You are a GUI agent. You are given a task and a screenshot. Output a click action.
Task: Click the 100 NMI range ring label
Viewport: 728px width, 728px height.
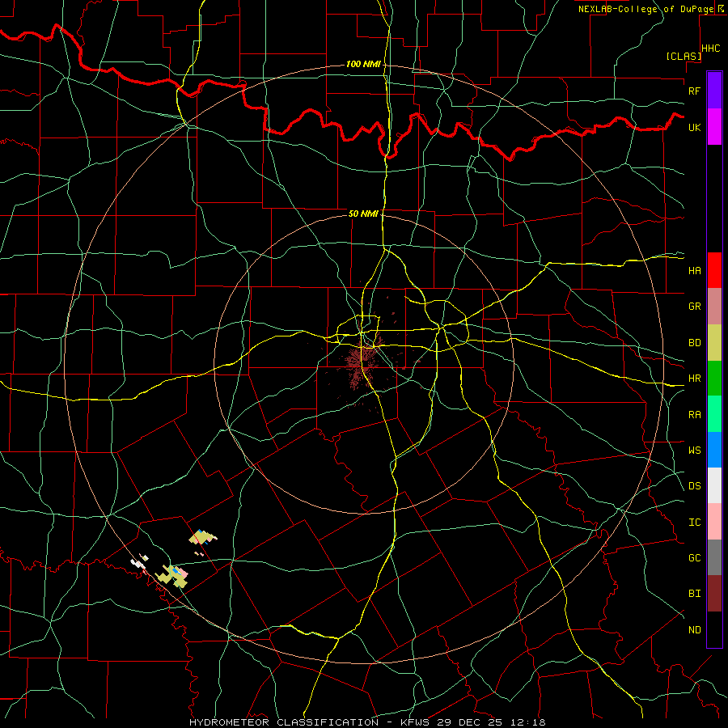coord(363,64)
